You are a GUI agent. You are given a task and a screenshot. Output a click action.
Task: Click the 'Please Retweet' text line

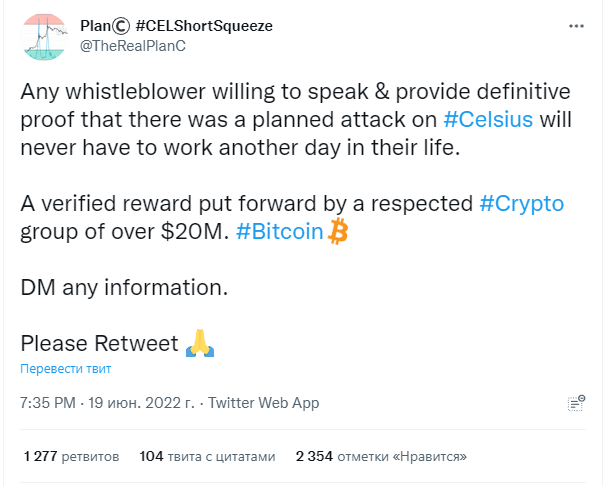[99, 343]
